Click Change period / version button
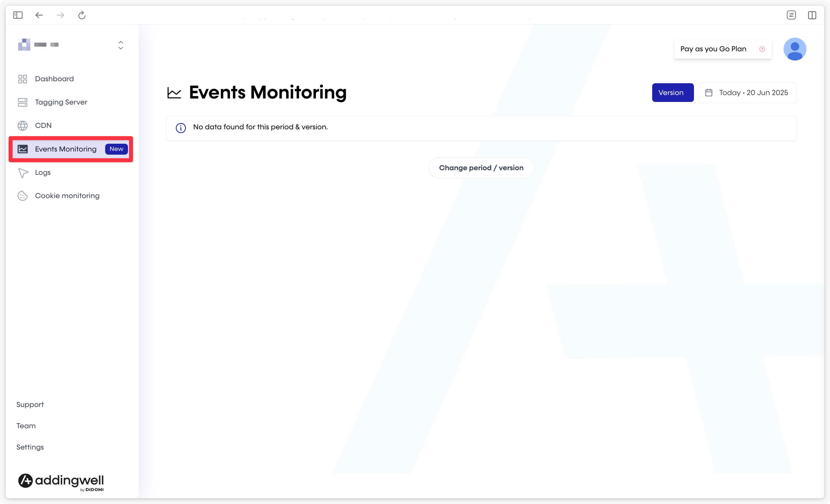 (481, 168)
